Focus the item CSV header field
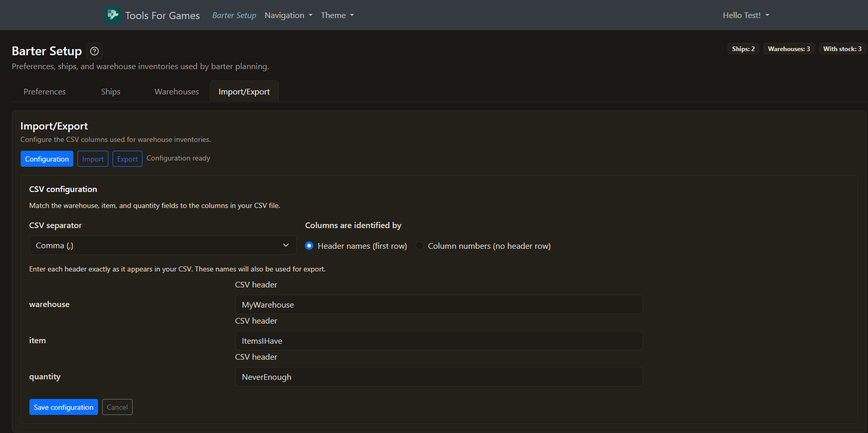 pyautogui.click(x=439, y=341)
